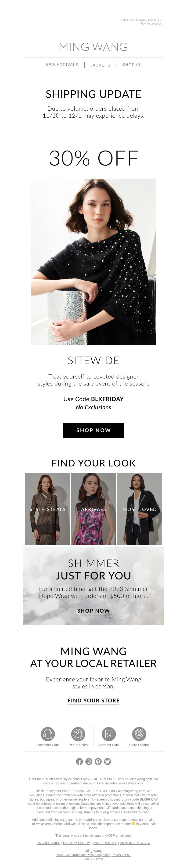Image resolution: width=187 pixels, height=868 pixels.
Task: Open the Instagram social icon
Action: coord(89,762)
